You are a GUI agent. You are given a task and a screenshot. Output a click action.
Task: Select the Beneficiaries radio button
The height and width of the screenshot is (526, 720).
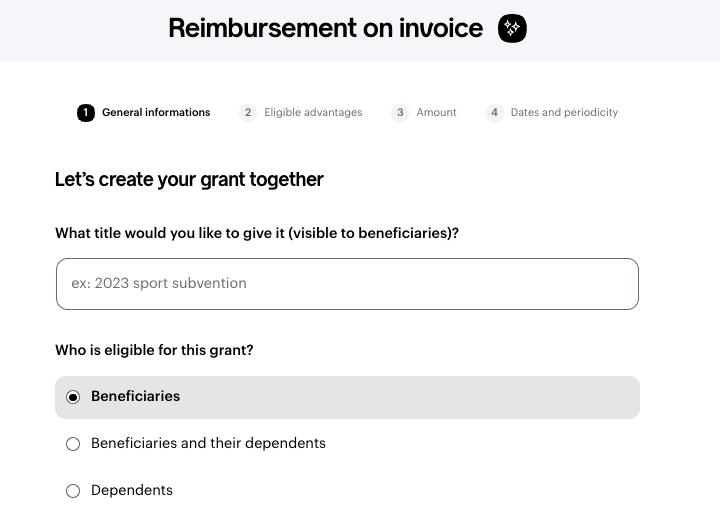click(73, 397)
